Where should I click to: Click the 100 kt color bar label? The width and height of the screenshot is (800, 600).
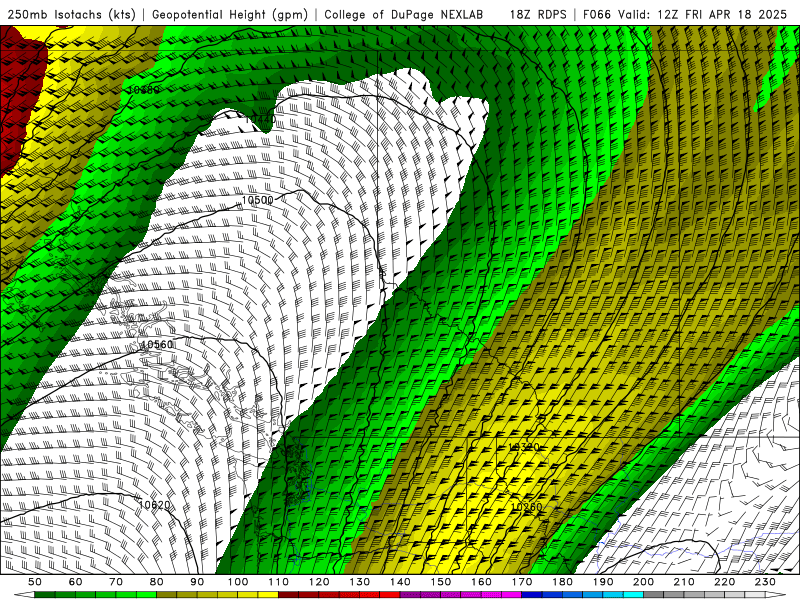point(238,582)
